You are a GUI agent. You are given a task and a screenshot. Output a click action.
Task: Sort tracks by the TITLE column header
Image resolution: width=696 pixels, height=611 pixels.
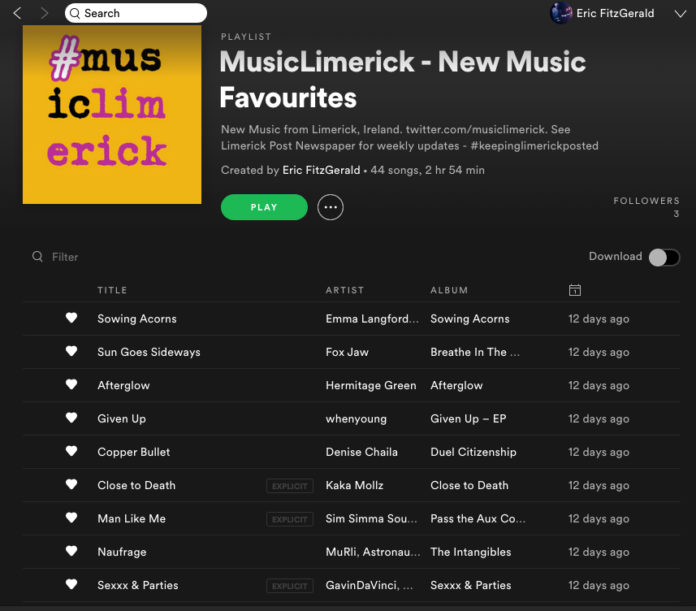(x=112, y=290)
